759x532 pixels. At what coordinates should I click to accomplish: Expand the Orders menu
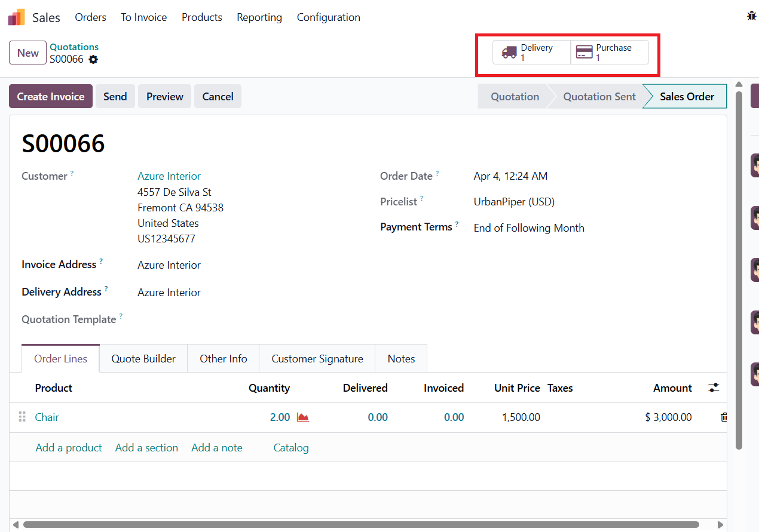point(90,17)
